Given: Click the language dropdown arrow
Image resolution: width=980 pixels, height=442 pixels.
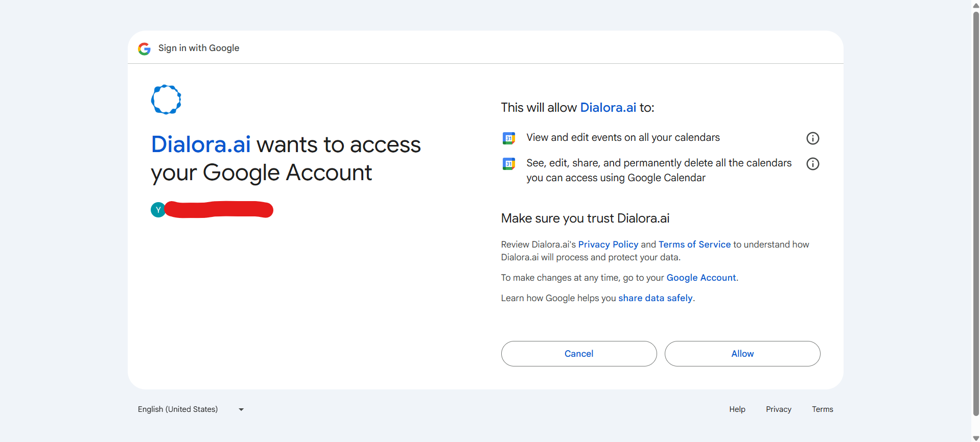Looking at the screenshot, I should click(241, 409).
